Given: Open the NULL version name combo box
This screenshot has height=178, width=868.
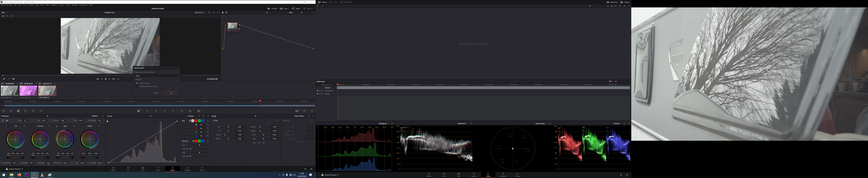Looking at the screenshot, I should 157,76.
